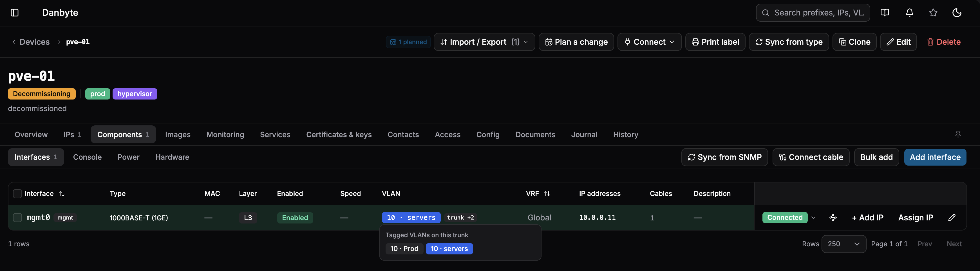Delete the pve-01 device
The width and height of the screenshot is (980, 271).
(x=943, y=42)
